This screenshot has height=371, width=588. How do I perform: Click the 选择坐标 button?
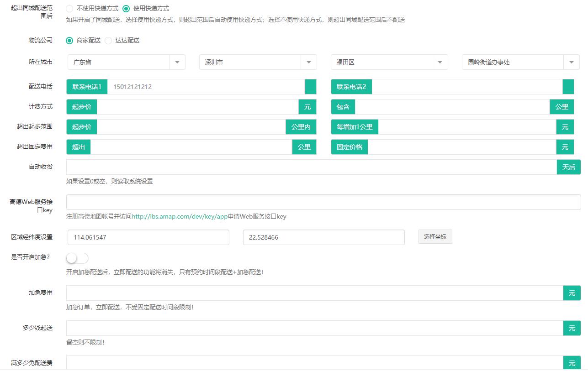tap(435, 236)
